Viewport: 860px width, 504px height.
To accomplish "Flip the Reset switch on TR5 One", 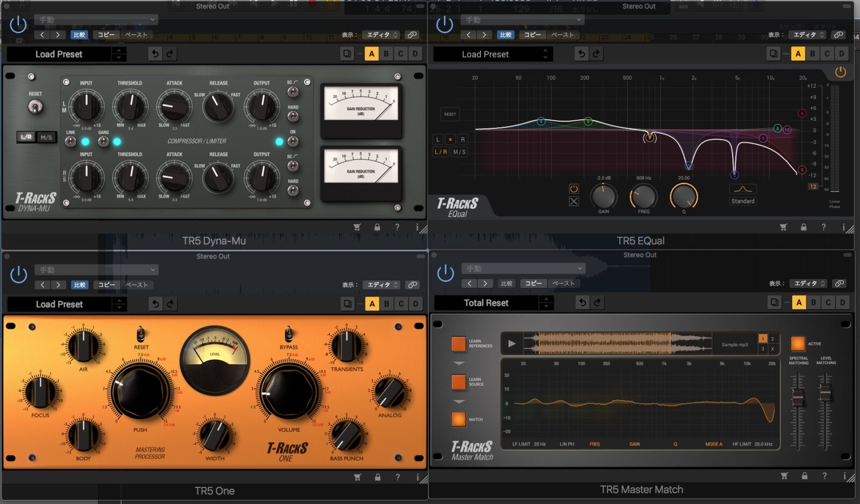I will (x=141, y=335).
